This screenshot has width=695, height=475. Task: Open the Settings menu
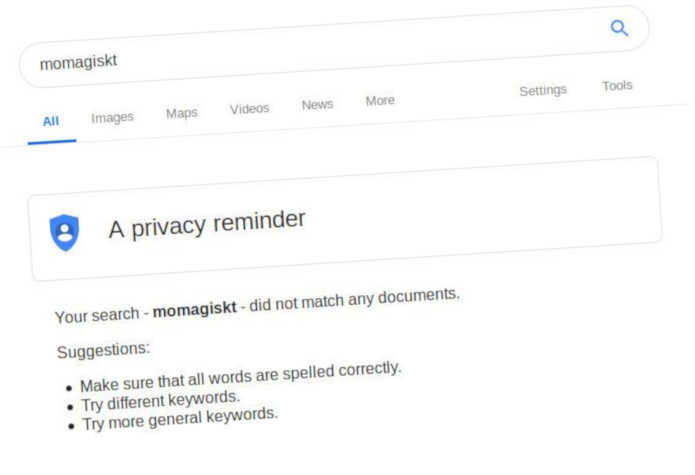click(543, 90)
